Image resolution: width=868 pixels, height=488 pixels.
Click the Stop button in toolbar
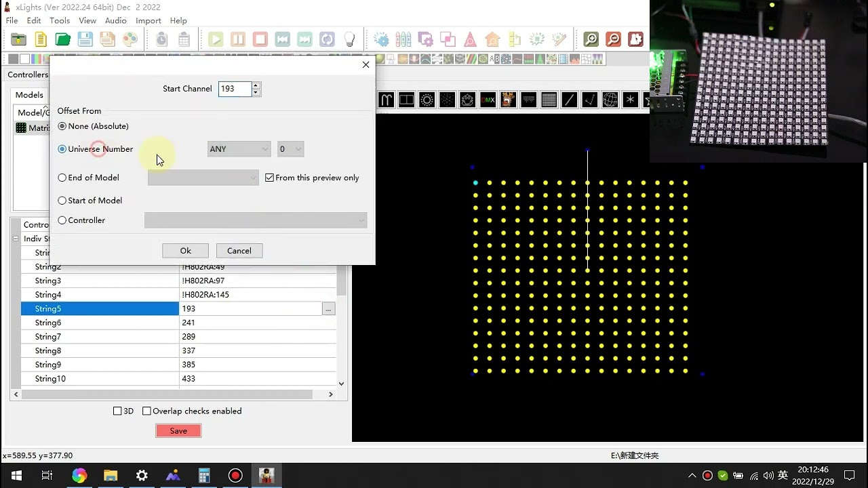pyautogui.click(x=260, y=39)
